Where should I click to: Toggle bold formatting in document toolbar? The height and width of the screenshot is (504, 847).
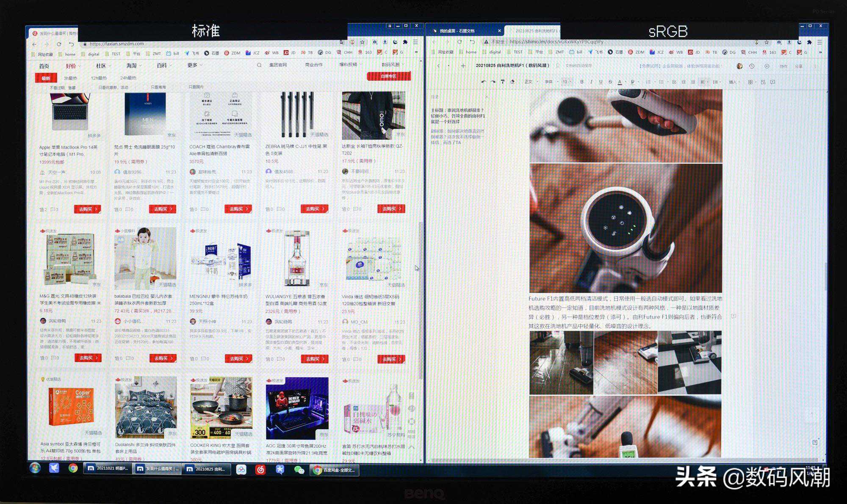tap(582, 82)
